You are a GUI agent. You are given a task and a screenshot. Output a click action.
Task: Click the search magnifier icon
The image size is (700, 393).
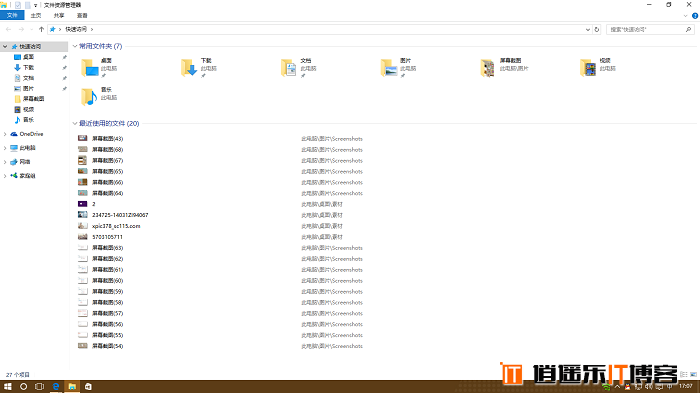(x=688, y=29)
